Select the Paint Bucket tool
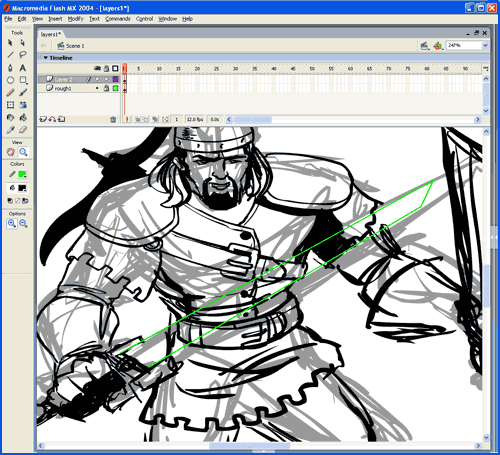The height and width of the screenshot is (455, 500). 23,117
